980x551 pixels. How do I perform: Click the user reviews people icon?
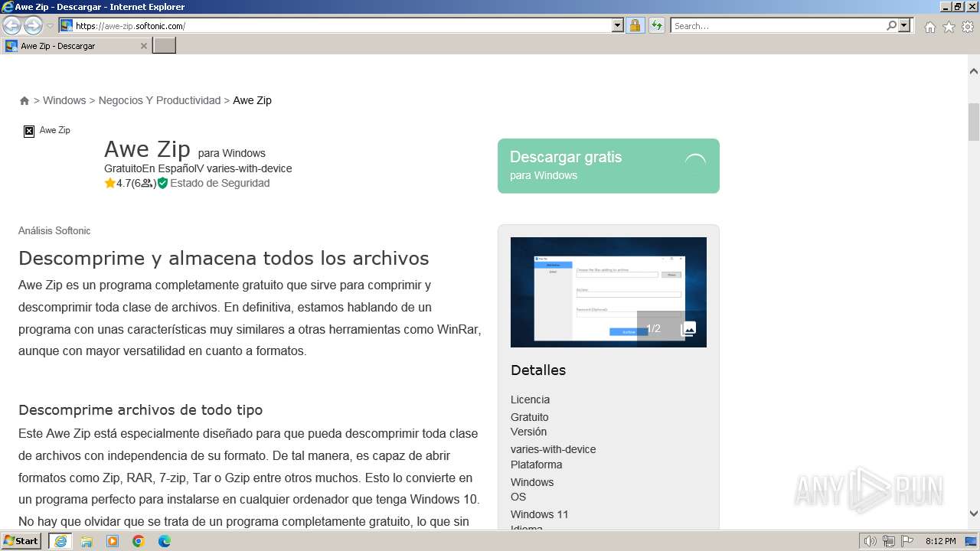(146, 184)
